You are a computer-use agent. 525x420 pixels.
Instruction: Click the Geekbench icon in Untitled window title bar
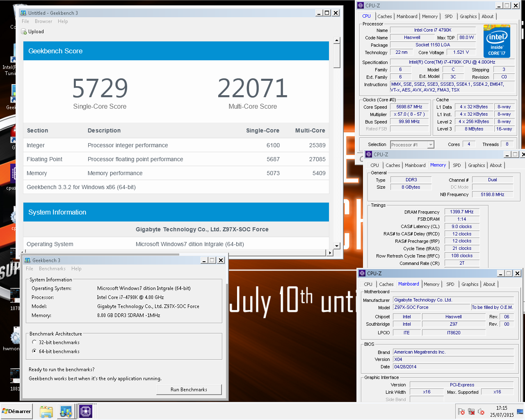tap(23, 13)
